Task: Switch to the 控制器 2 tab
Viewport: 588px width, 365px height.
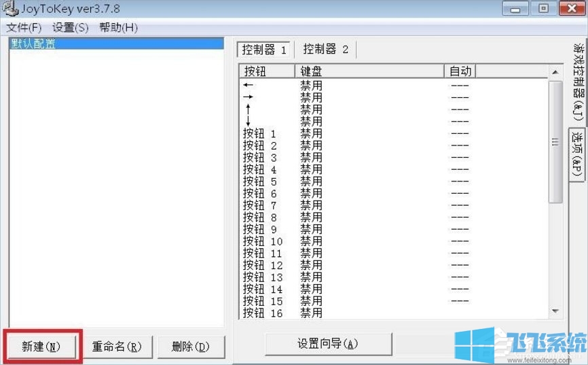Action: (x=325, y=50)
